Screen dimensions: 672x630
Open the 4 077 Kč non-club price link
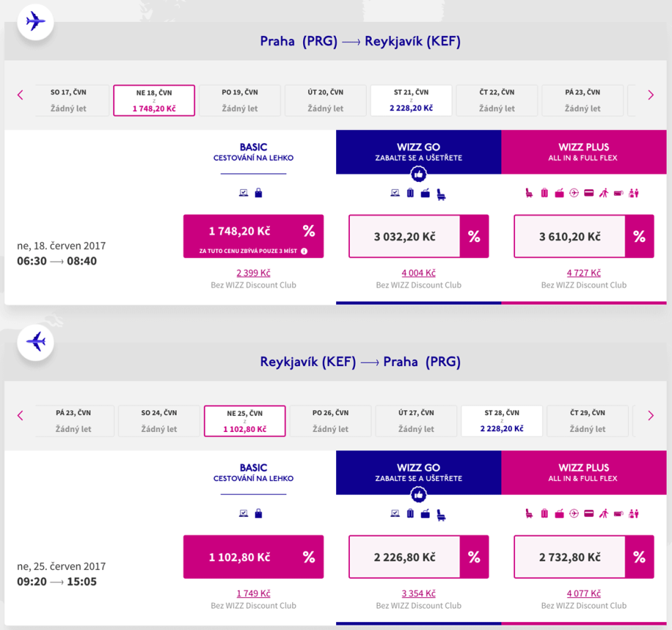pos(584,593)
